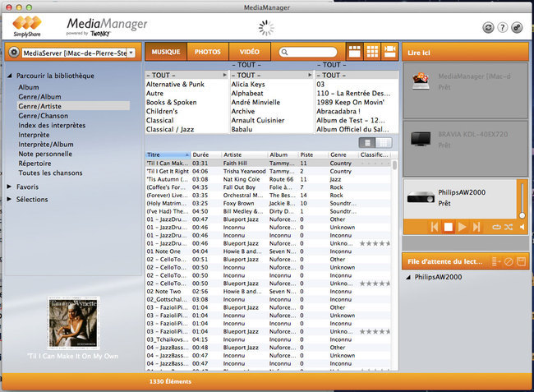Click the search magnifier icon
This screenshot has width=534, height=392.
[x=284, y=52]
